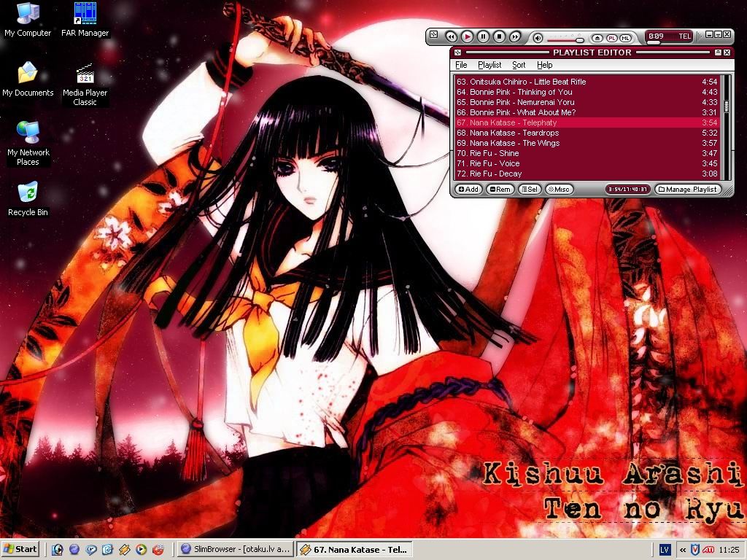The height and width of the screenshot is (560, 747).
Task: Open My Computer desktop icon
Action: pyautogui.click(x=28, y=20)
